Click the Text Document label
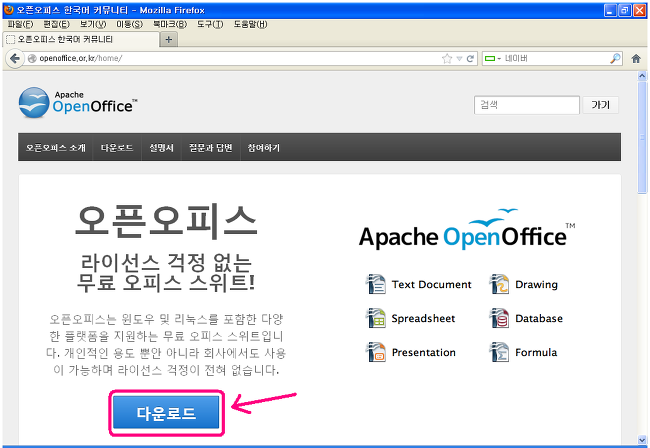 pyautogui.click(x=432, y=284)
